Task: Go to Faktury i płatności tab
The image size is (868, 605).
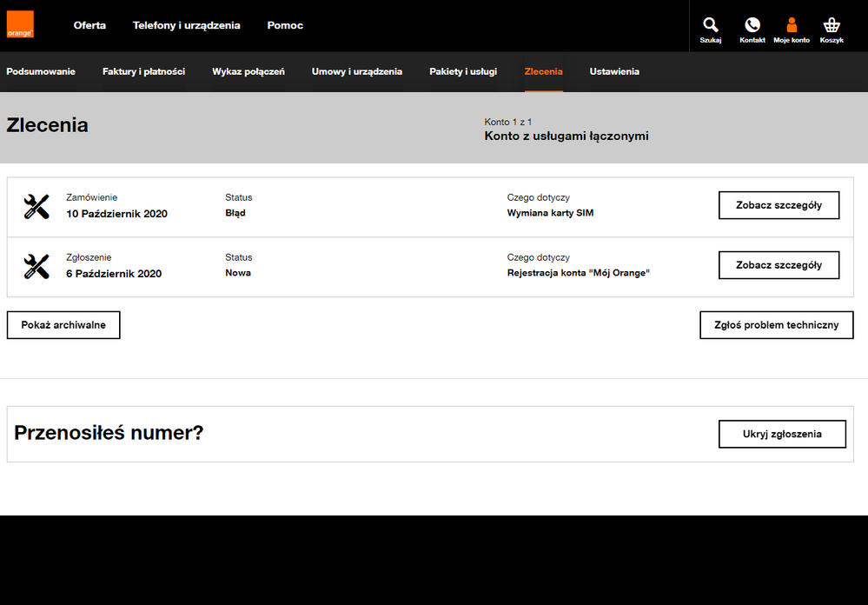Action: [x=143, y=71]
